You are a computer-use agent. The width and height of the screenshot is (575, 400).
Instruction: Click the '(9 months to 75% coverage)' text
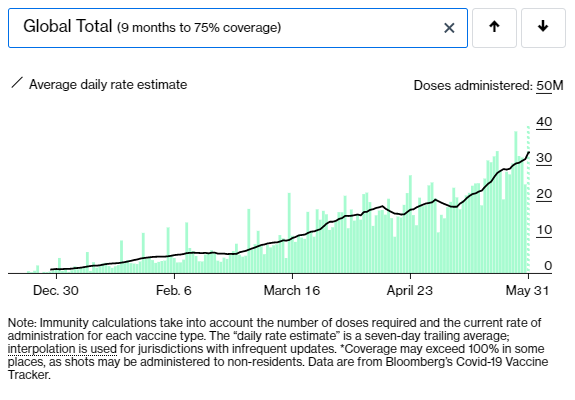pos(199,28)
